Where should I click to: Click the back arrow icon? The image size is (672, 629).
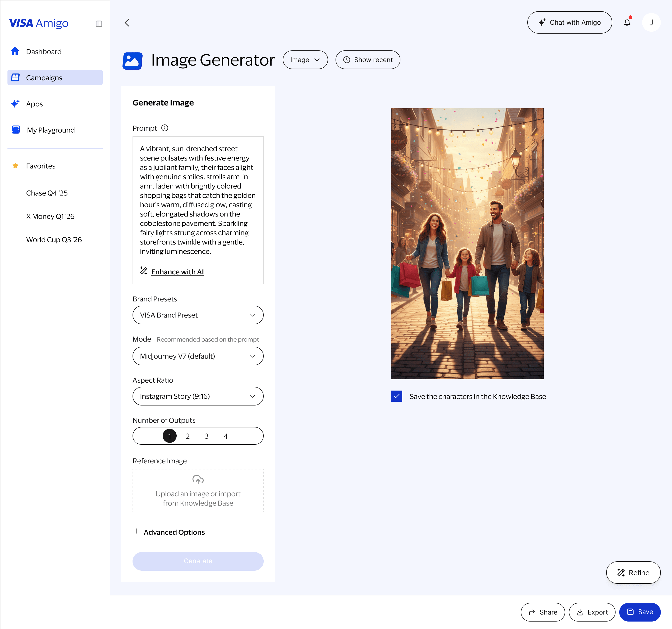pos(127,23)
